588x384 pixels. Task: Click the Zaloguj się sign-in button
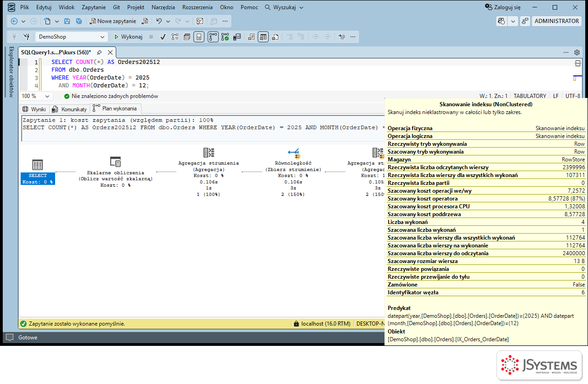[x=503, y=7]
